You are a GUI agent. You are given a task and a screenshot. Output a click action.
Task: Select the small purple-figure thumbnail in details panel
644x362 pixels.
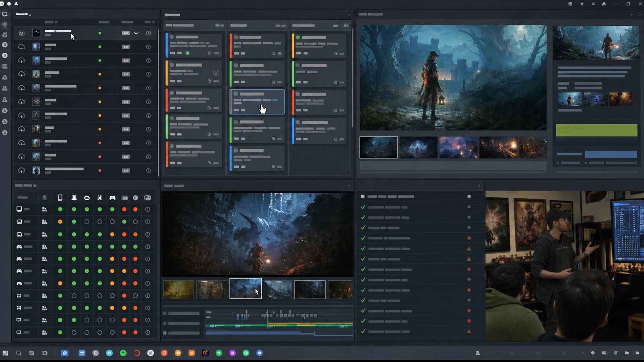595,99
